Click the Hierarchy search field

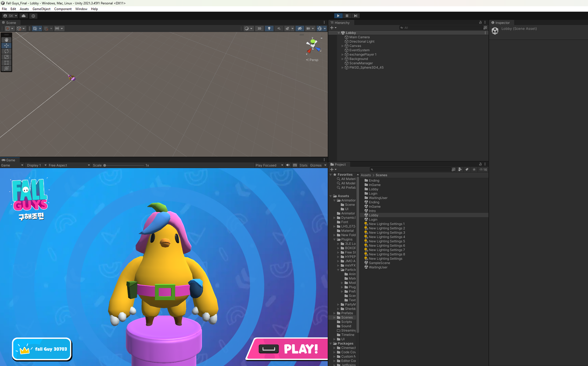coord(441,28)
